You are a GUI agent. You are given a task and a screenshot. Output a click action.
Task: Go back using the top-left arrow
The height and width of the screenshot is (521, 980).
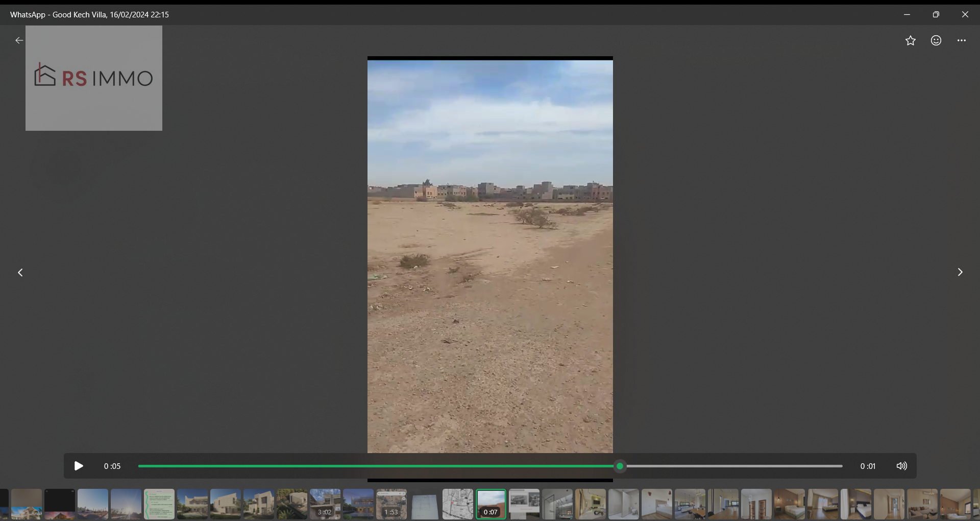coord(19,40)
